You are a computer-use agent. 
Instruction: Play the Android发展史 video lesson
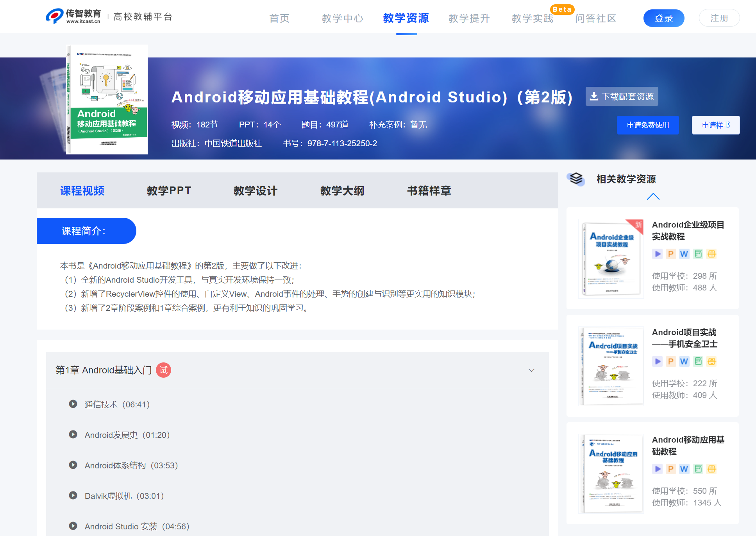tap(127, 435)
